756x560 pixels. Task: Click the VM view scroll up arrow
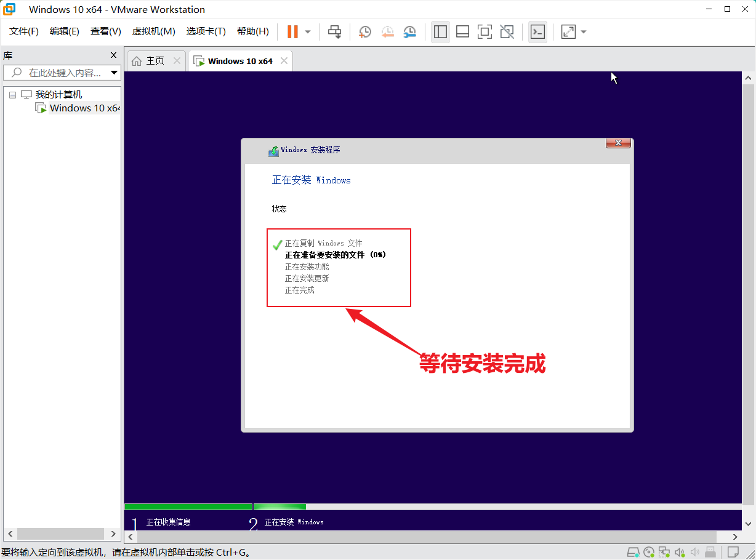[x=749, y=78]
